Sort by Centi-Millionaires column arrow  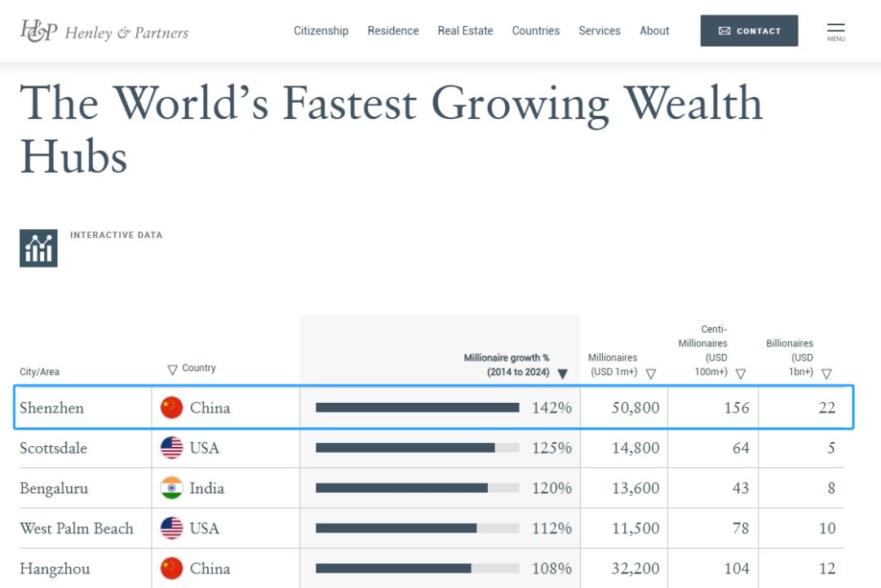coord(740,374)
